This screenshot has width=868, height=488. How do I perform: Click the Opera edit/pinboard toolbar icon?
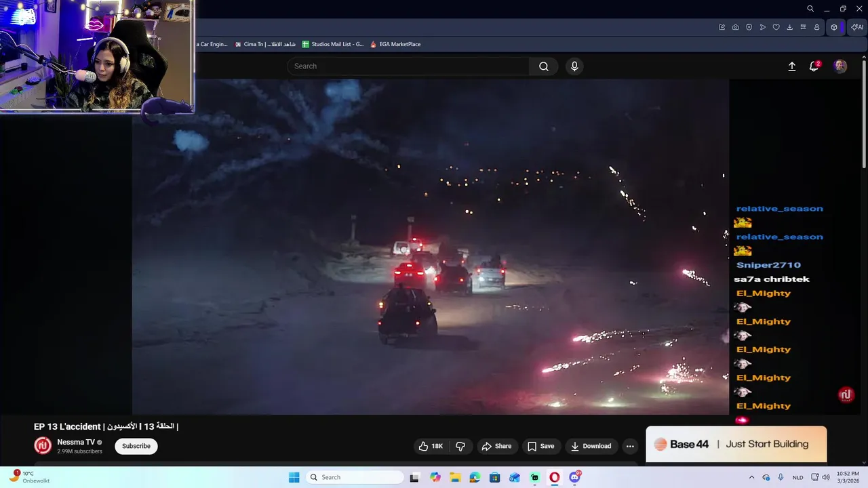tap(722, 27)
